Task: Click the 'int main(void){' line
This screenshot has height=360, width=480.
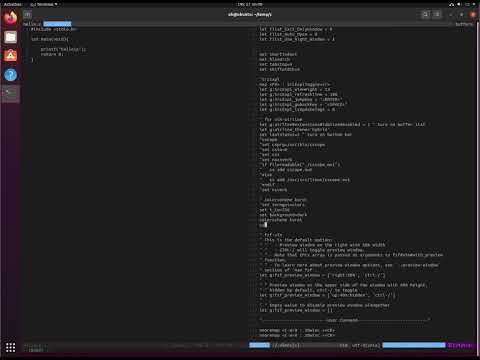Action: coord(50,39)
